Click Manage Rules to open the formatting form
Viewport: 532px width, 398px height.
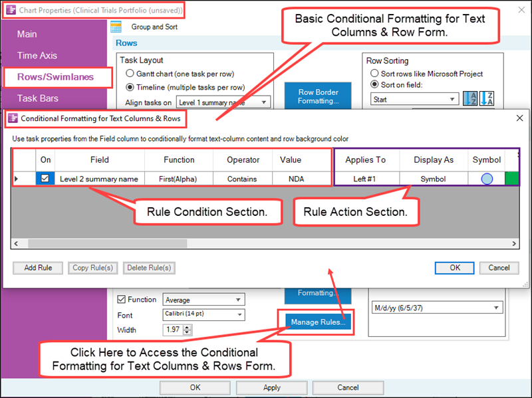point(318,322)
